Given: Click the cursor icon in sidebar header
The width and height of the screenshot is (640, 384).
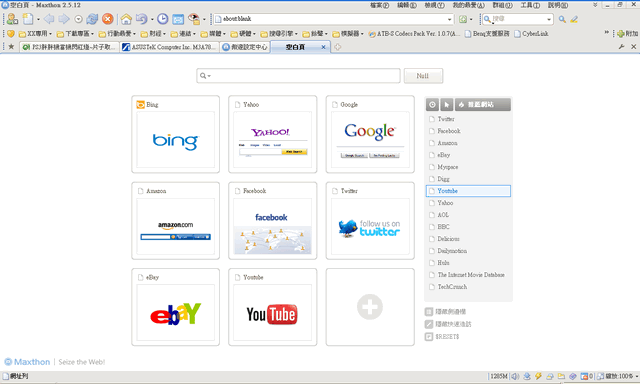Looking at the screenshot, I should pyautogui.click(x=447, y=104).
